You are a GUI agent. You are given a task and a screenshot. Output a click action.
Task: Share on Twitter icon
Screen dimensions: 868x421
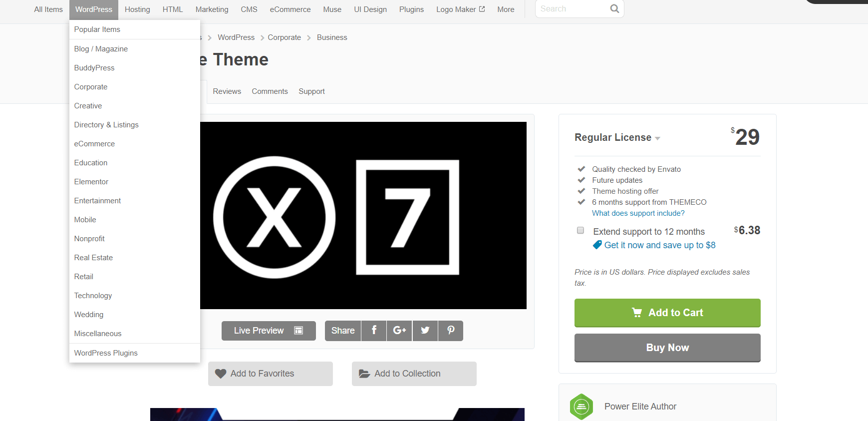[425, 331]
